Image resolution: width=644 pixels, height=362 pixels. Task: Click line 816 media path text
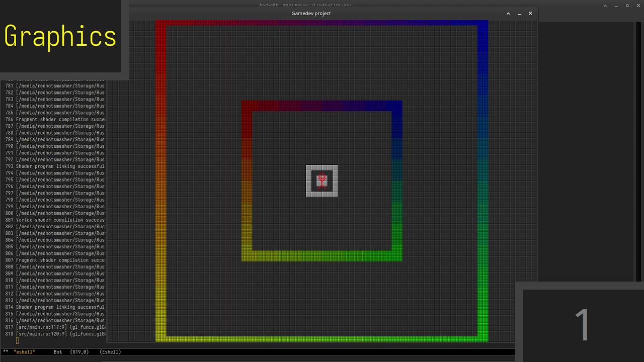60,320
